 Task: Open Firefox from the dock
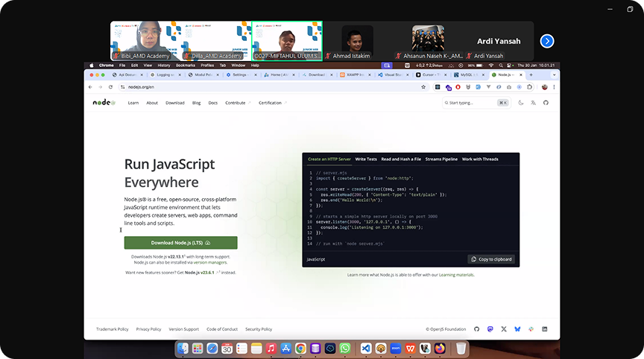click(x=440, y=349)
